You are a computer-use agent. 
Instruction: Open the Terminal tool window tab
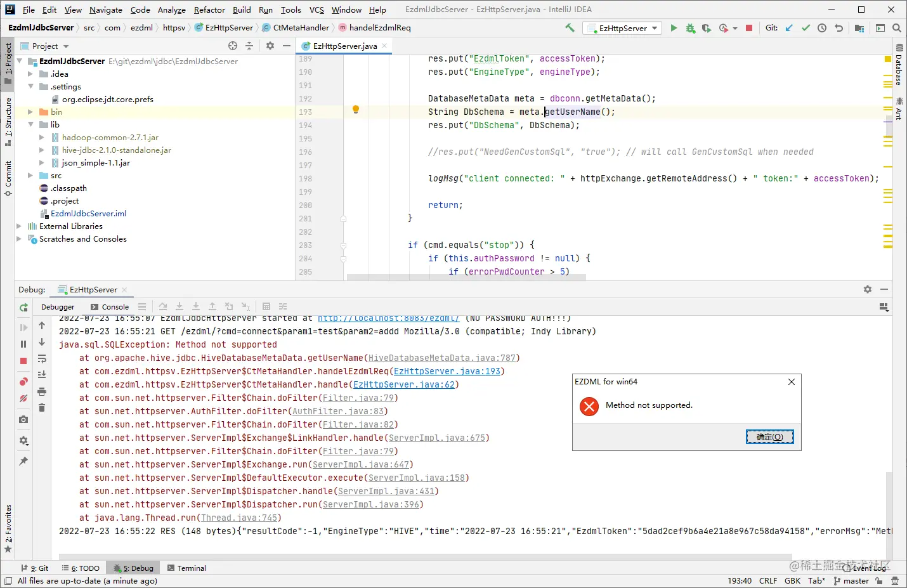186,568
